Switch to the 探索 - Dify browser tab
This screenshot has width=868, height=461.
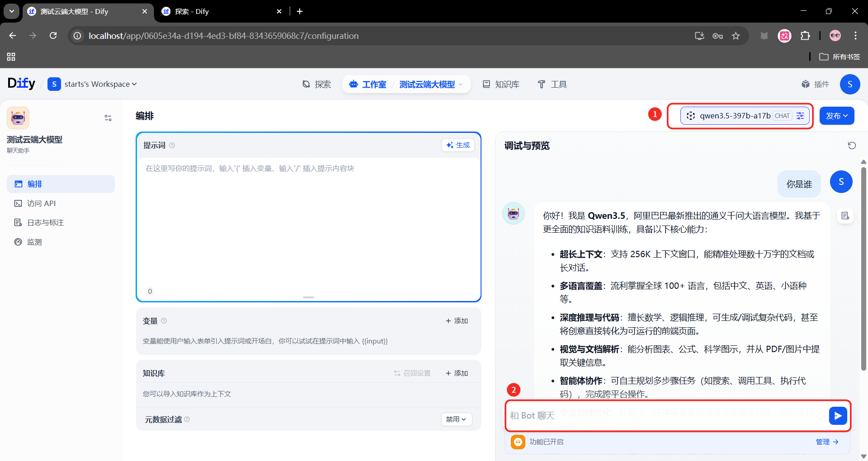coord(222,12)
